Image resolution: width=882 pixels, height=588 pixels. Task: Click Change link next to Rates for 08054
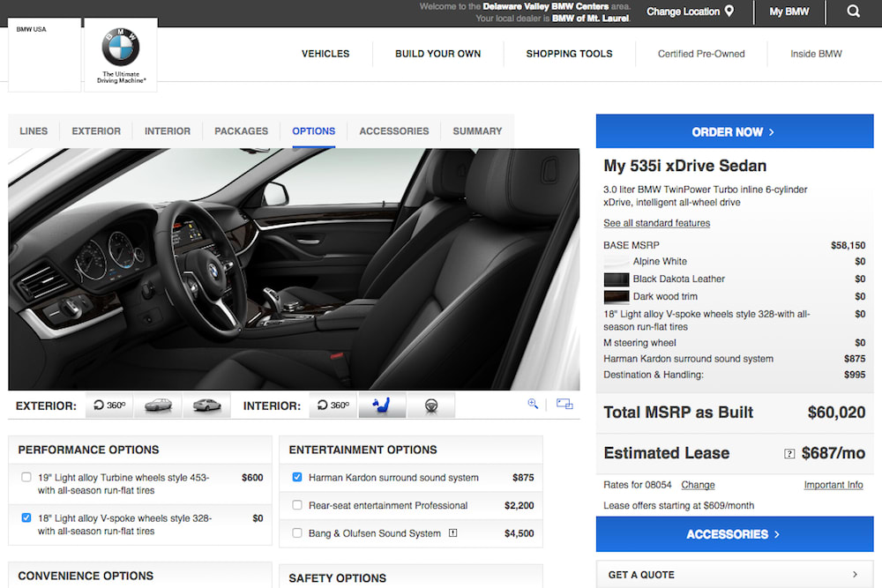coord(698,485)
